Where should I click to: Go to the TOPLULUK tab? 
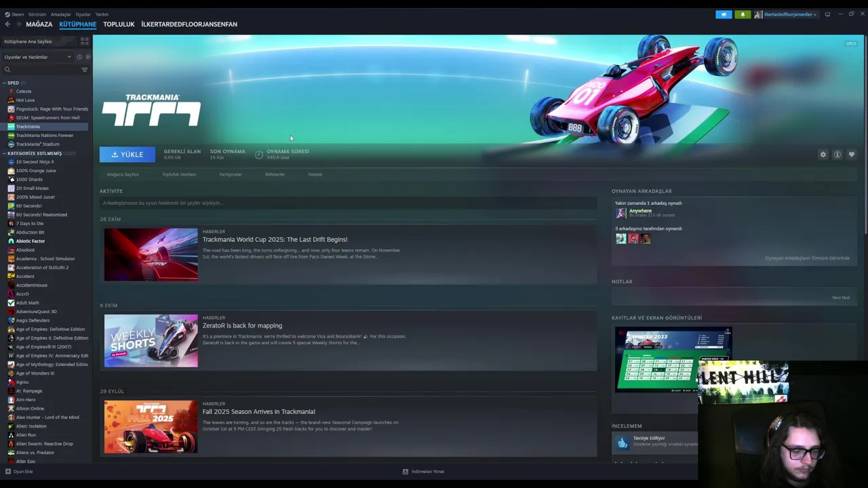(119, 24)
